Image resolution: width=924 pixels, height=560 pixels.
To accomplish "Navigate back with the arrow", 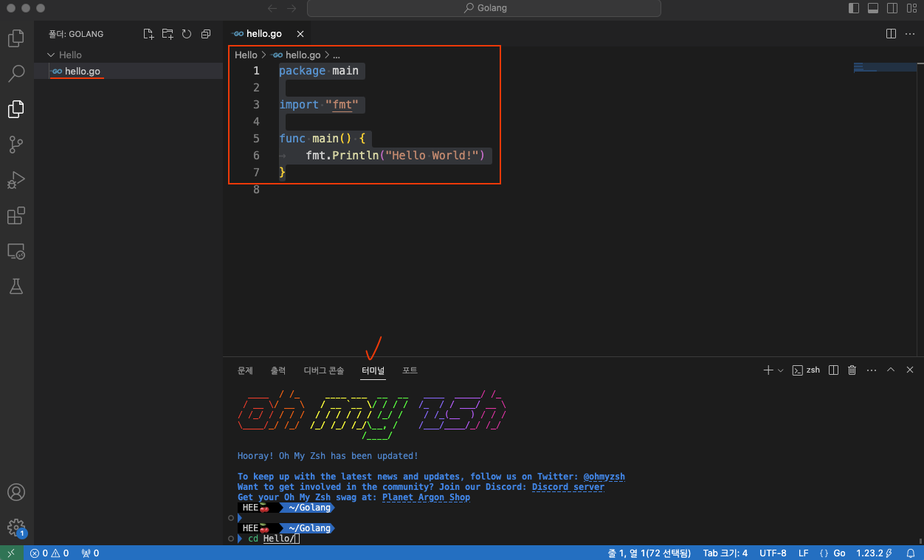I will click(272, 8).
